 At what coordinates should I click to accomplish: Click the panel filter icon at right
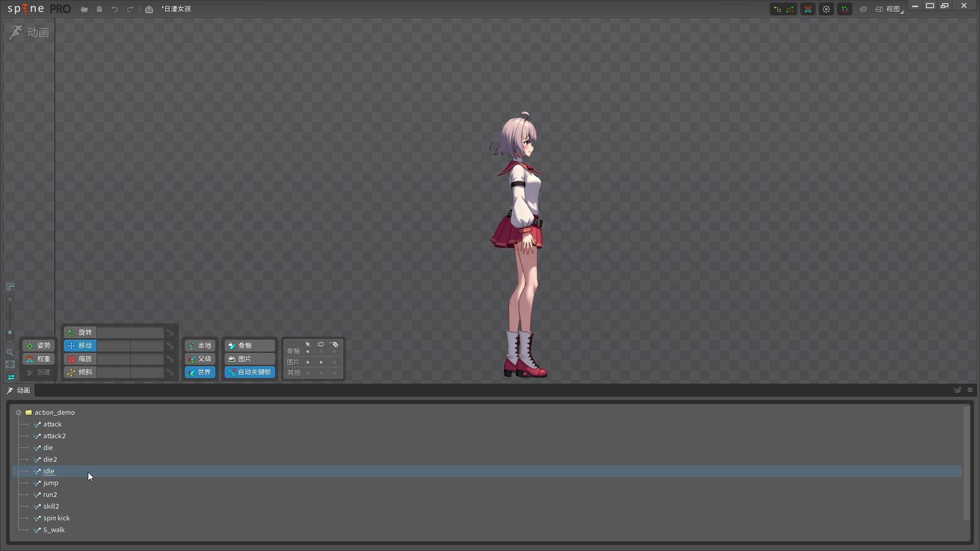click(x=958, y=390)
